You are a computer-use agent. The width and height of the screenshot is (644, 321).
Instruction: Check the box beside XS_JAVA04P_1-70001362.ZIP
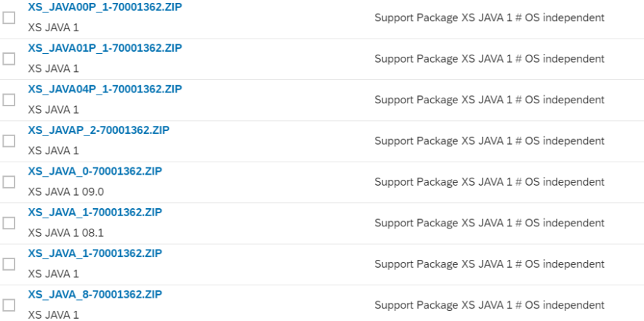coord(9,100)
